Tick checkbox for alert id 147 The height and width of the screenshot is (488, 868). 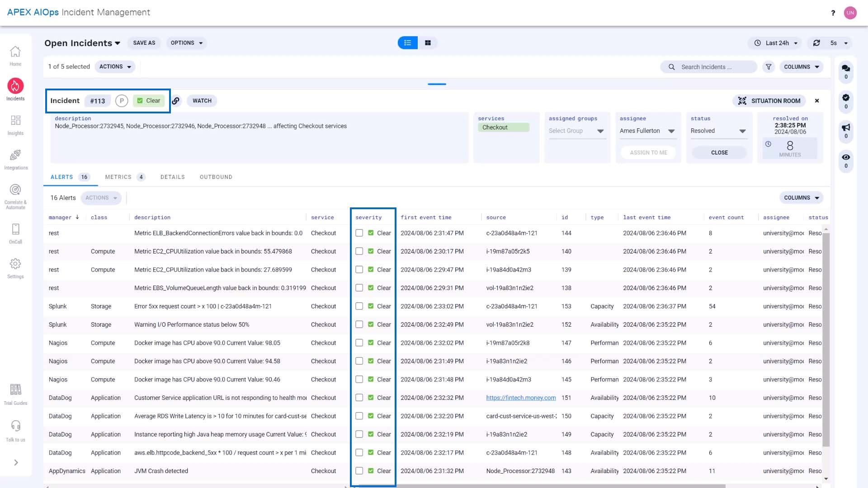point(359,343)
